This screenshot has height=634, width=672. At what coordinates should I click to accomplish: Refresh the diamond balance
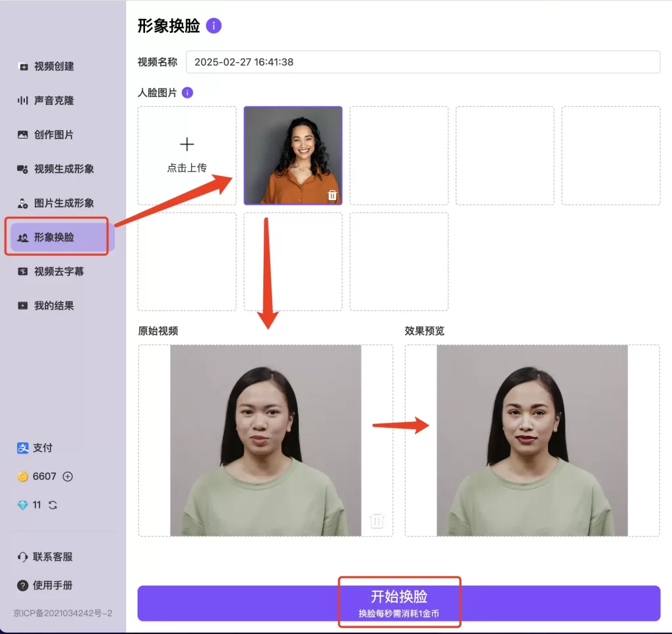[x=52, y=505]
